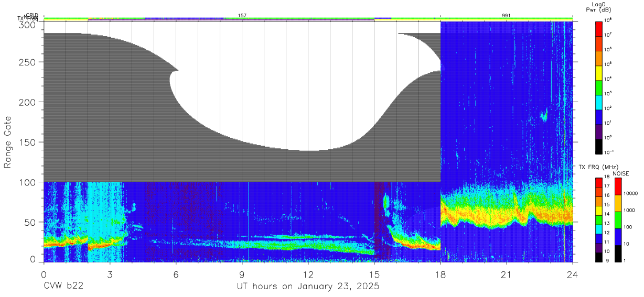This screenshot has width=644, height=297.
Task: Select the 'NOISE' legend title
Action: coord(621,173)
